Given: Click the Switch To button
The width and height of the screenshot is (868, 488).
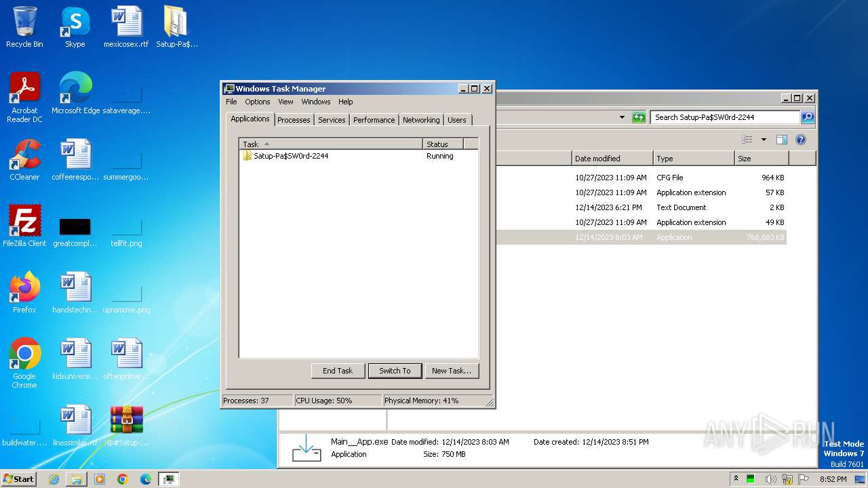Looking at the screenshot, I should [395, 371].
